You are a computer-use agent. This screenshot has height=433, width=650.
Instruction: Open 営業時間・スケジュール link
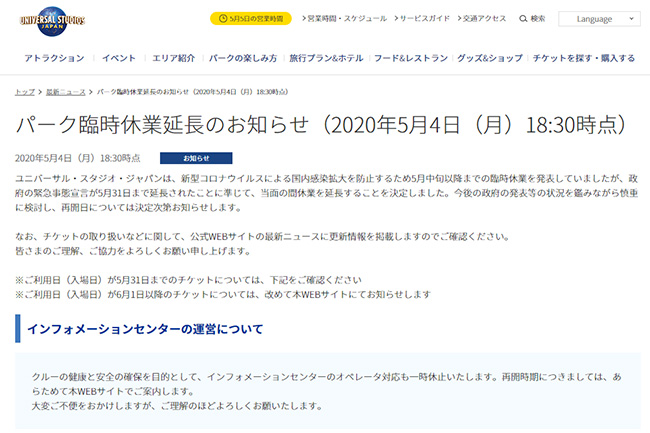point(344,19)
